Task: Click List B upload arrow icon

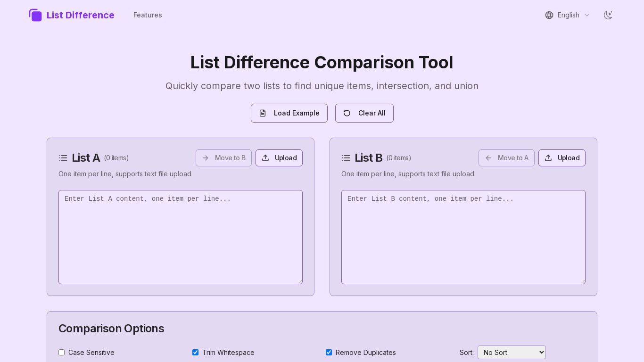Action: pyautogui.click(x=548, y=158)
